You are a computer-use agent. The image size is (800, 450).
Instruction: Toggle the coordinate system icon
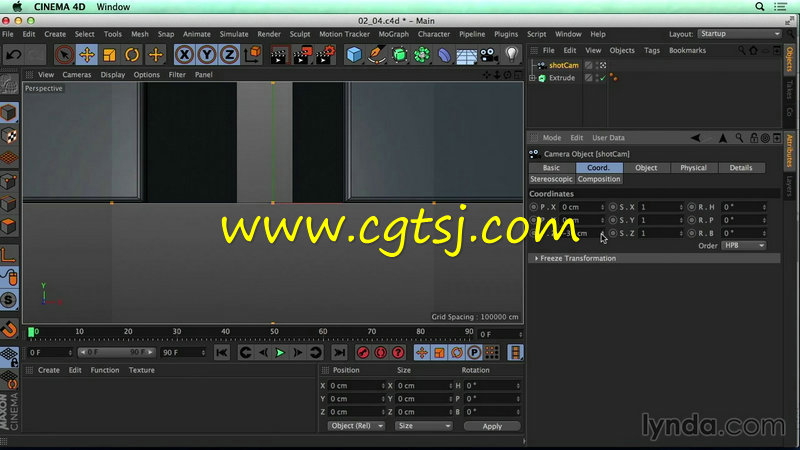(x=252, y=55)
